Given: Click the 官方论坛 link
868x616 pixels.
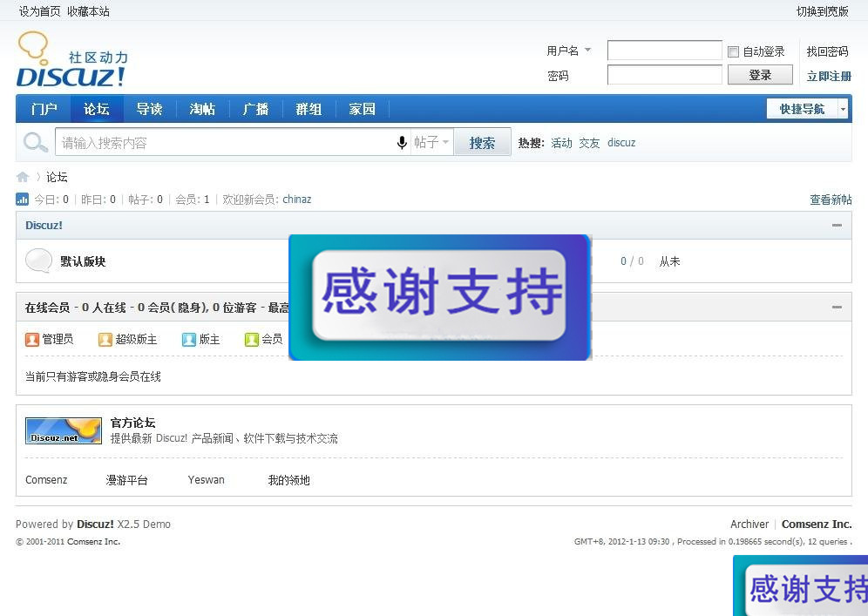Looking at the screenshot, I should [x=132, y=423].
